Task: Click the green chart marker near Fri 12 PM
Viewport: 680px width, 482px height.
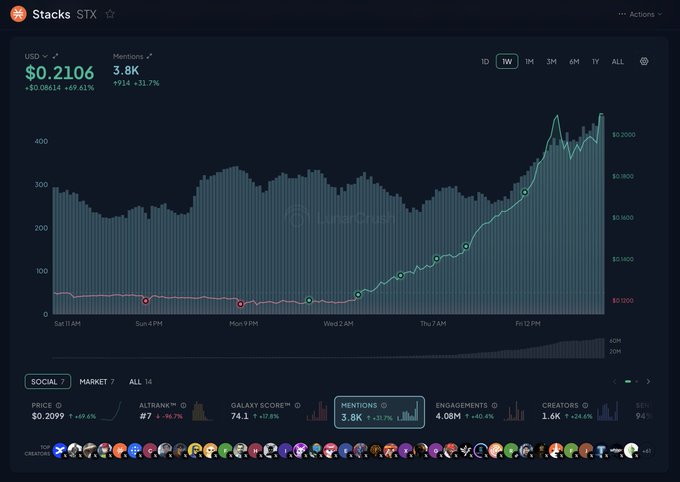Action: tap(524, 192)
